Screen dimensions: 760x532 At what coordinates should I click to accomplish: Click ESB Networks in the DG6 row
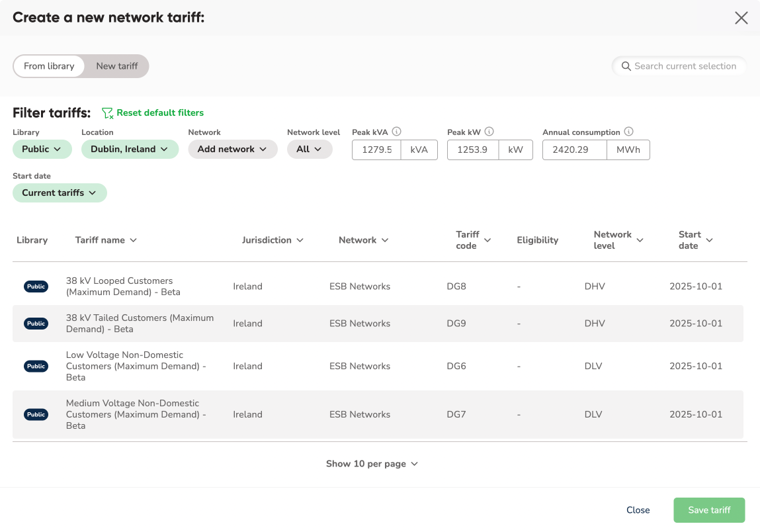(360, 366)
